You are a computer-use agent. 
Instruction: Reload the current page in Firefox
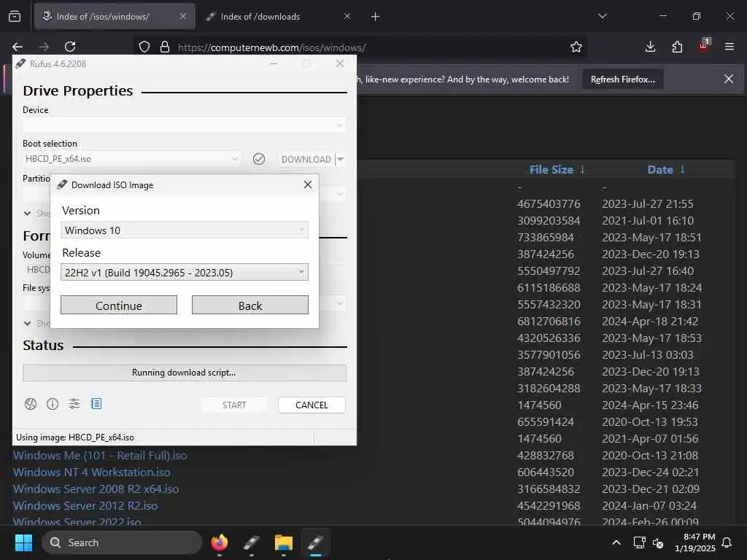pos(70,47)
